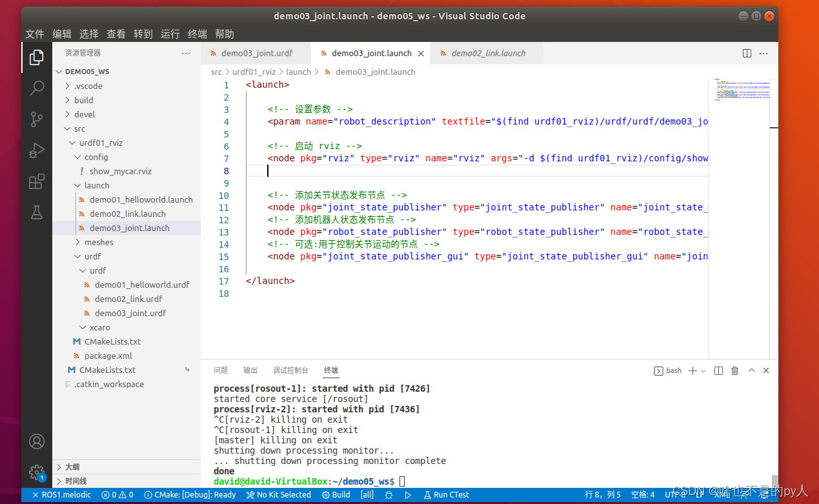
Task: Open the 文件 menu
Action: click(x=35, y=34)
